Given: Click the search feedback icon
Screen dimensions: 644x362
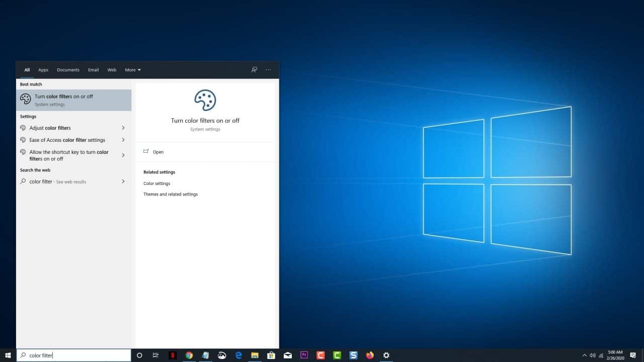Looking at the screenshot, I should pyautogui.click(x=254, y=70).
